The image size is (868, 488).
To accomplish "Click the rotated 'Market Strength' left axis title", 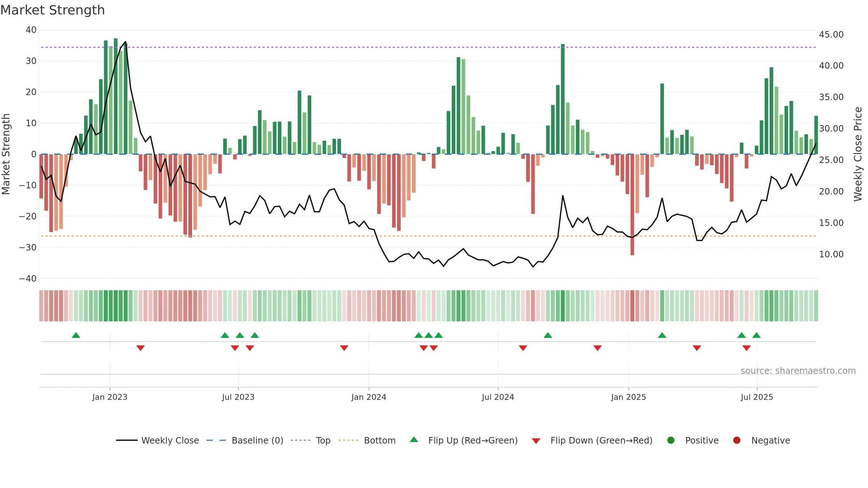I will click(x=6, y=154).
